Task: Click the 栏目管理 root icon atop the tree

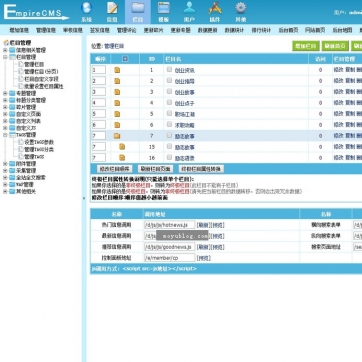Action: point(6,43)
